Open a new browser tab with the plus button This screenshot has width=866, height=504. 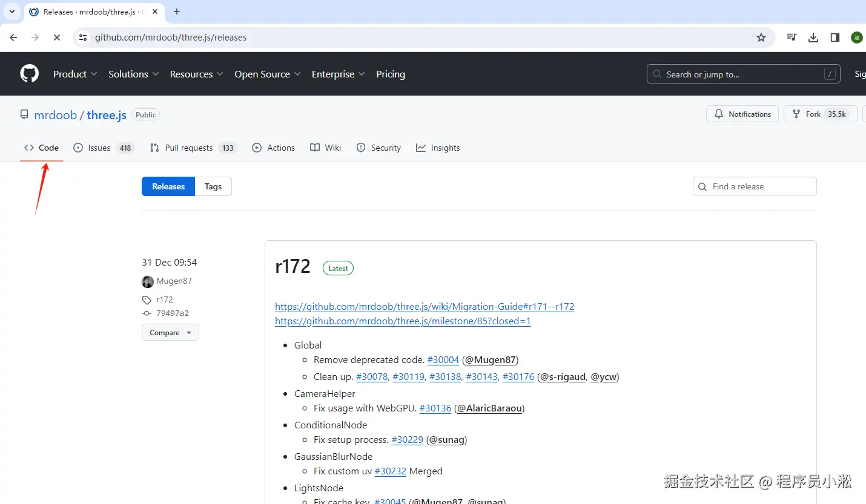coord(177,11)
